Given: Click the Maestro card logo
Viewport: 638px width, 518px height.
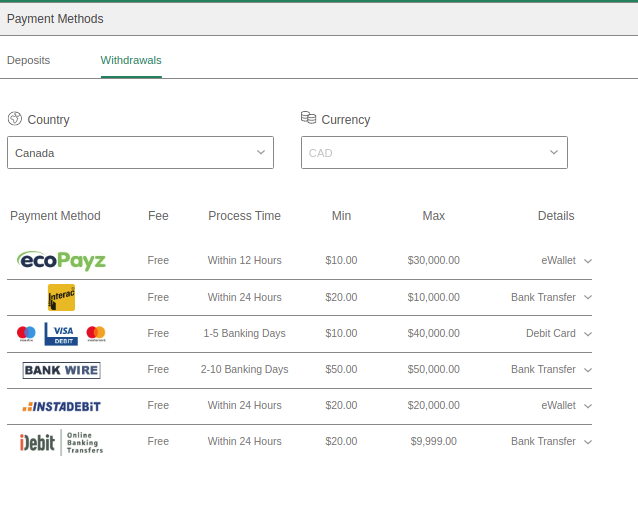Looking at the screenshot, I should (x=26, y=334).
